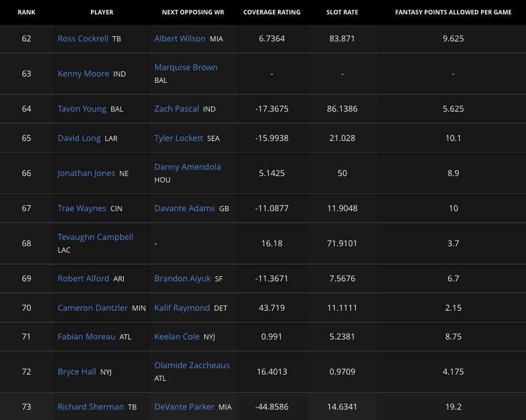Open Tavon Young's profile link
The image size is (526, 420).
(x=82, y=109)
